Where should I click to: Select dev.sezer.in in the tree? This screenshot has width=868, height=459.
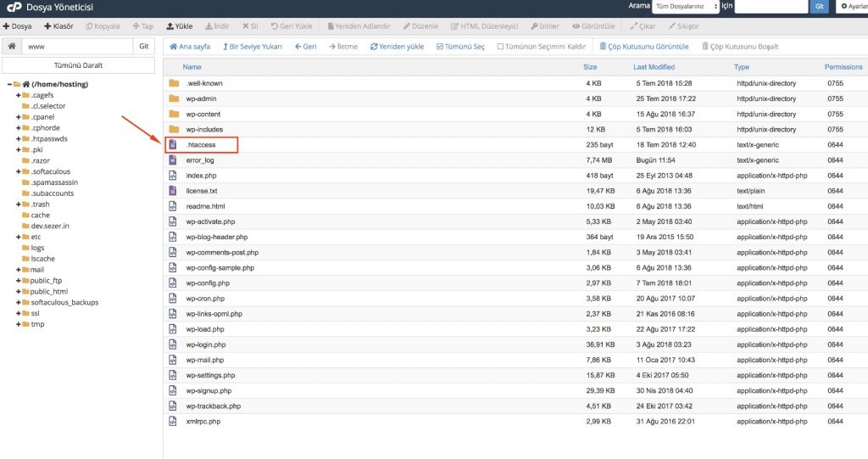pos(50,227)
